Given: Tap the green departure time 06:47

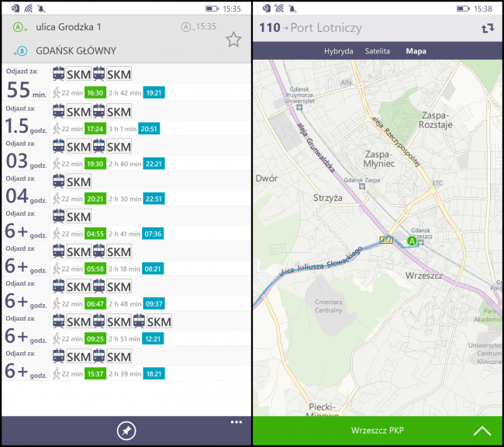Looking at the screenshot, I should [x=95, y=303].
